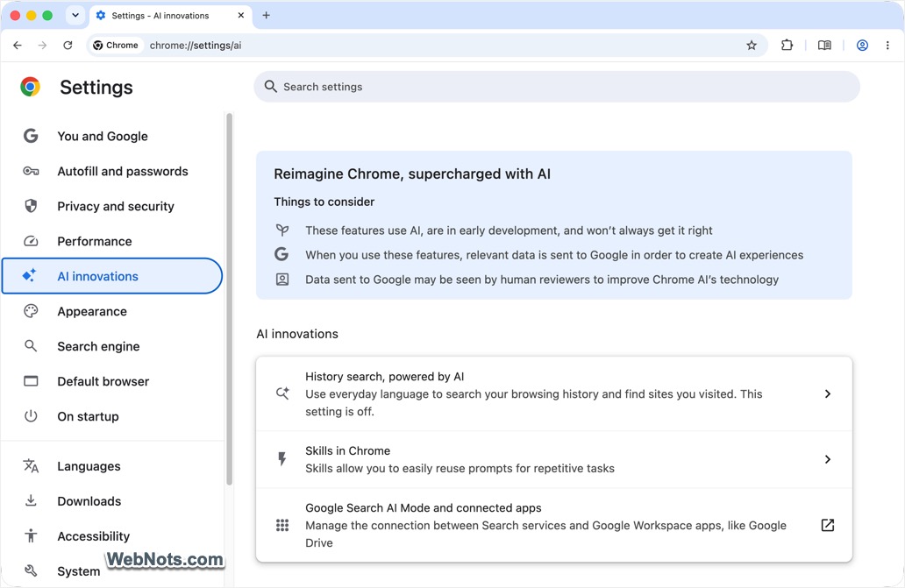Viewport: 905px width, 588px height.
Task: Click the 'Things to consider' text
Action: tap(324, 202)
